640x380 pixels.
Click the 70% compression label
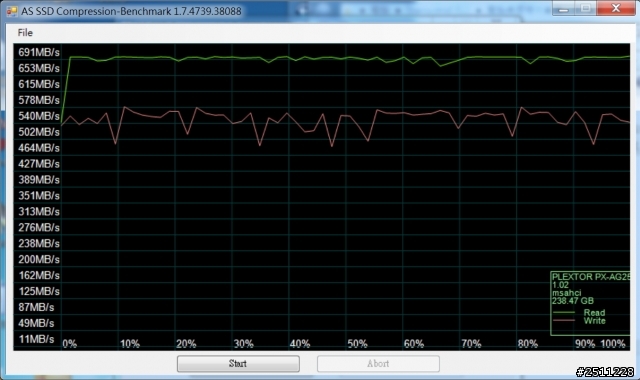(471, 344)
